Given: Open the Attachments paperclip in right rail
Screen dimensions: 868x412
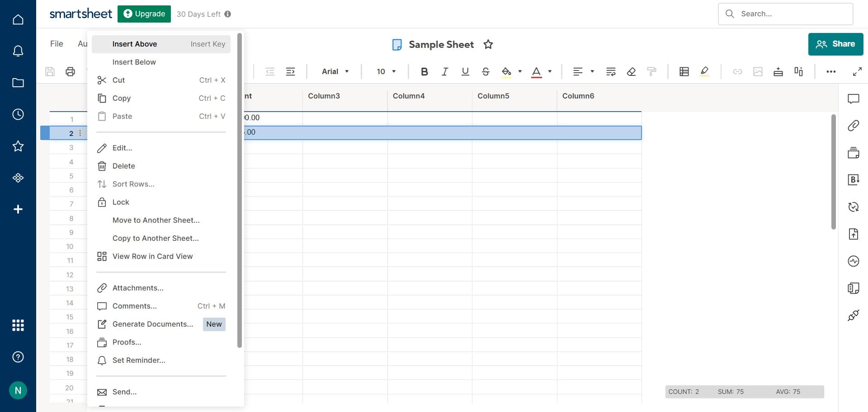Looking at the screenshot, I should 853,126.
